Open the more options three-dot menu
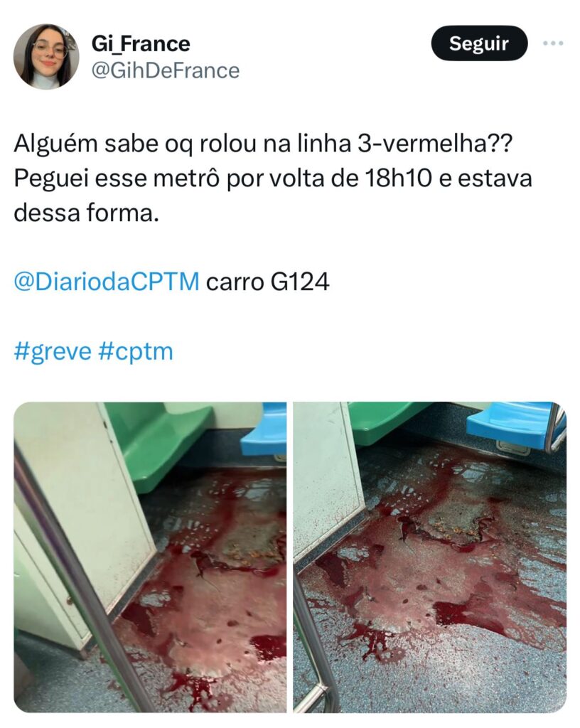 pos(553,43)
